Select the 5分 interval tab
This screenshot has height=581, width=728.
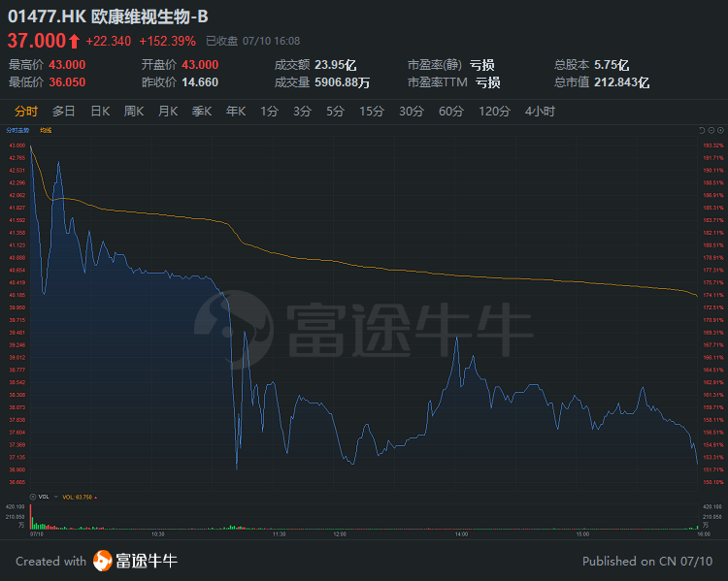pyautogui.click(x=335, y=112)
